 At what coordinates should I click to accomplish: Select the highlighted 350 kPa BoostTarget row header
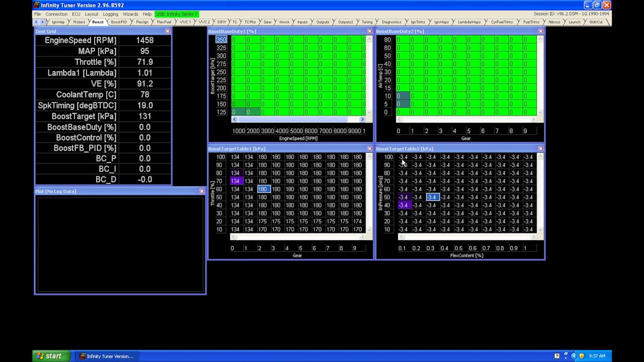(221, 40)
